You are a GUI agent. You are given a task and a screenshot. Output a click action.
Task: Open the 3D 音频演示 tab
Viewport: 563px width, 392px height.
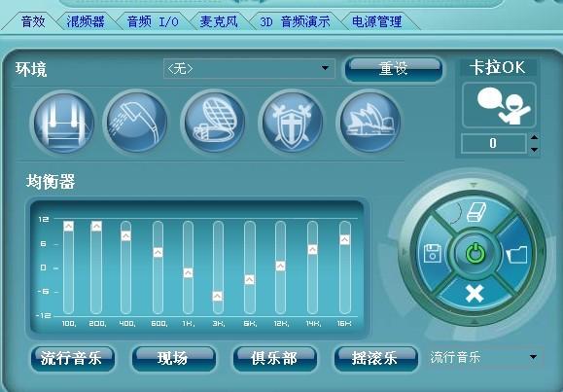(295, 21)
